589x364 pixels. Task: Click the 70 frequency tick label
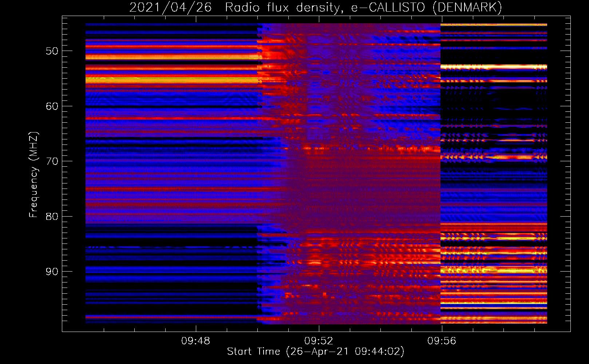tap(52, 161)
